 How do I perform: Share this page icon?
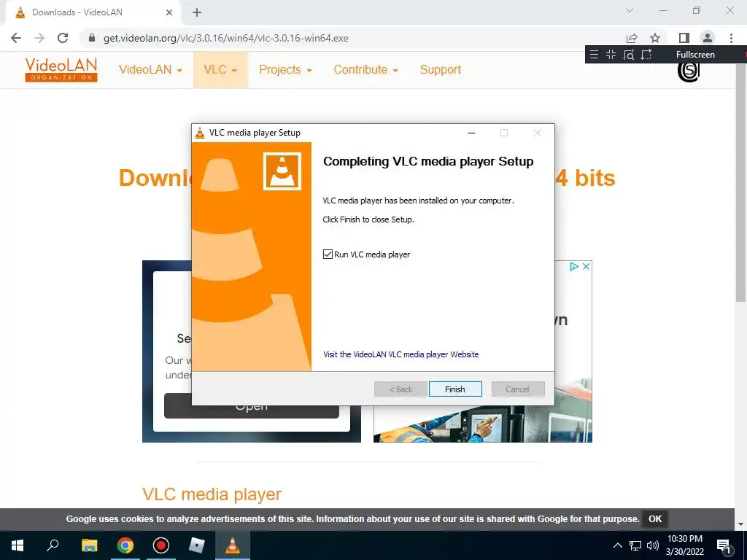pos(632,38)
